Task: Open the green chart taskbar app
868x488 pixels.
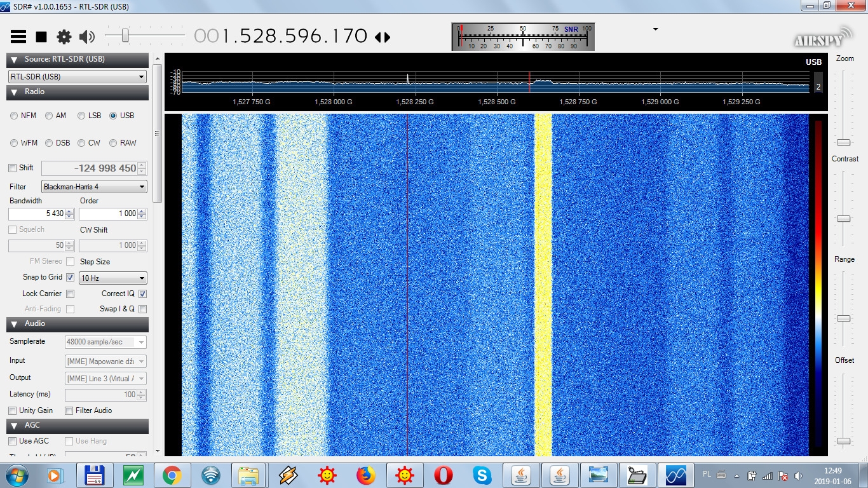Action: tap(133, 475)
